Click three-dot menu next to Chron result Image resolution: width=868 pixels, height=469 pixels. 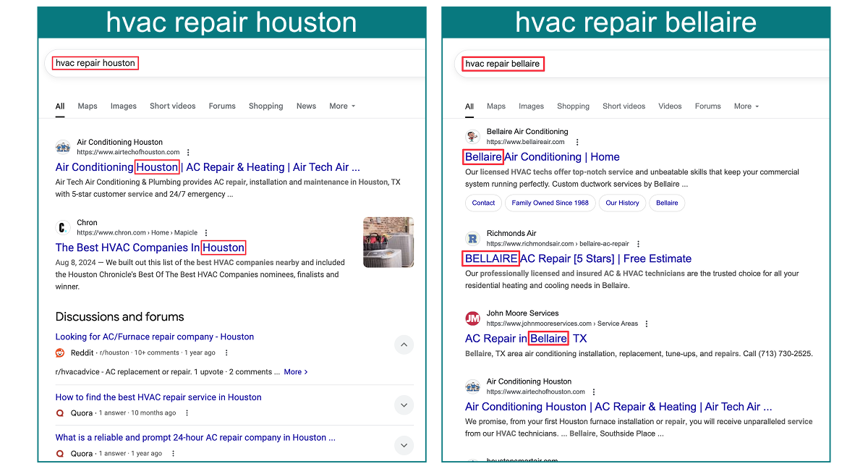click(206, 233)
